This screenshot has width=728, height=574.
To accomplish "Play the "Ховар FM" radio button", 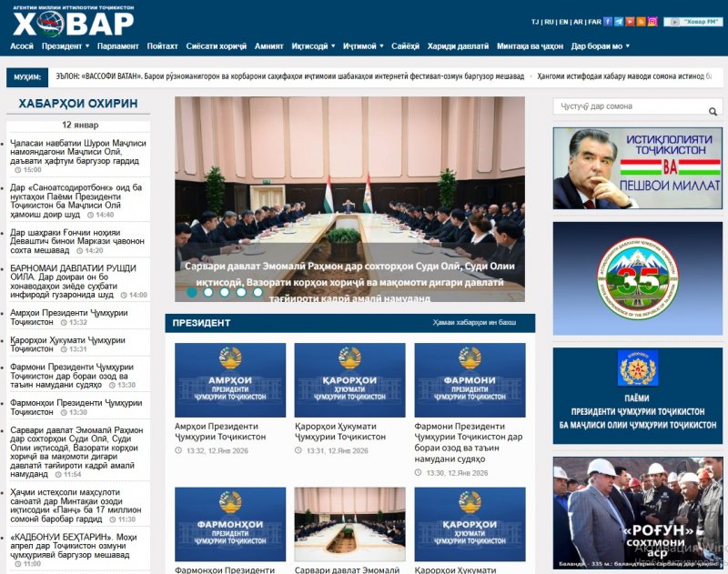I will [693, 21].
